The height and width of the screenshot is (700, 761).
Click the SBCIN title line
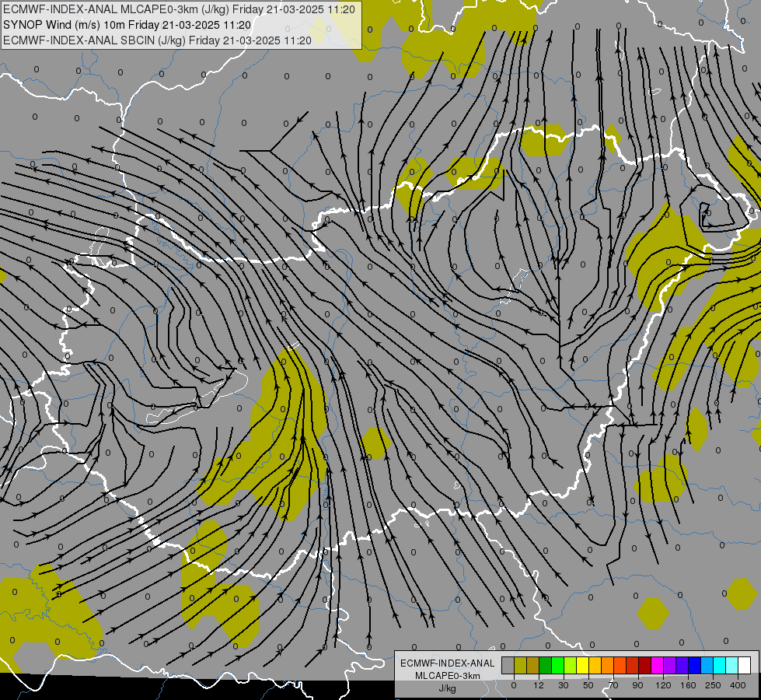point(157,40)
